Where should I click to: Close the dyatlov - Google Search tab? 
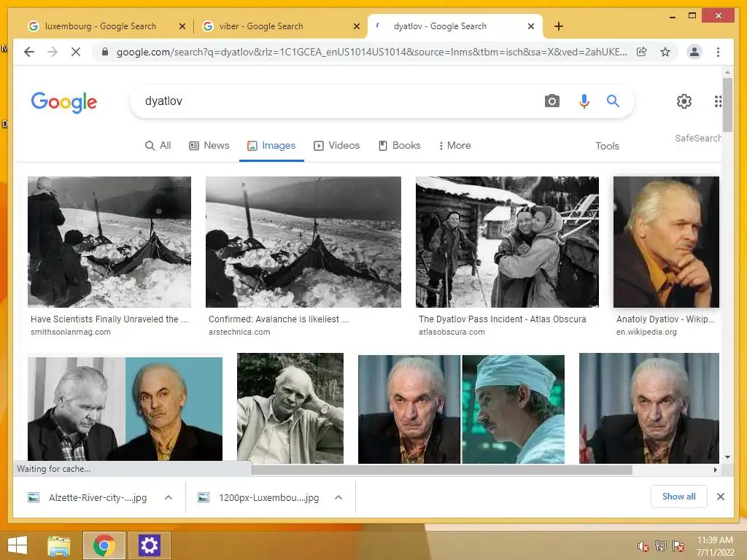[x=531, y=26]
